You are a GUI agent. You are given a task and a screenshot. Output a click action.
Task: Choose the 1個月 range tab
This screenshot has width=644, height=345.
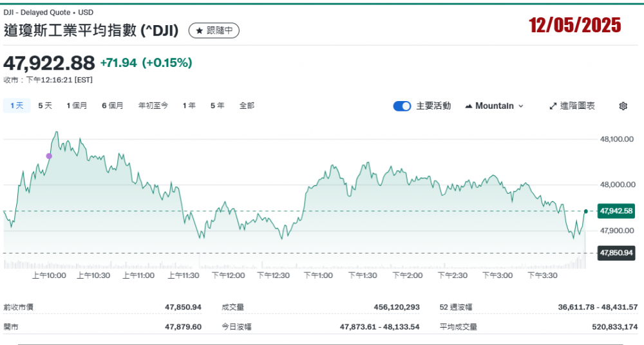77,106
